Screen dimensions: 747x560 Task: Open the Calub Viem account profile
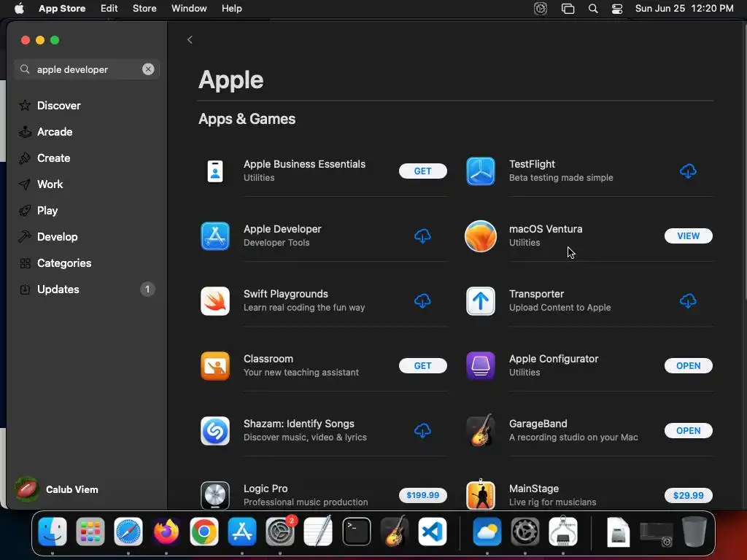click(x=57, y=489)
